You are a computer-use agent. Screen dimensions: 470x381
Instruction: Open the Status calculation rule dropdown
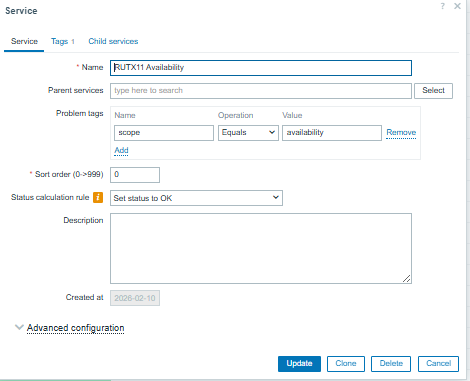click(x=196, y=198)
